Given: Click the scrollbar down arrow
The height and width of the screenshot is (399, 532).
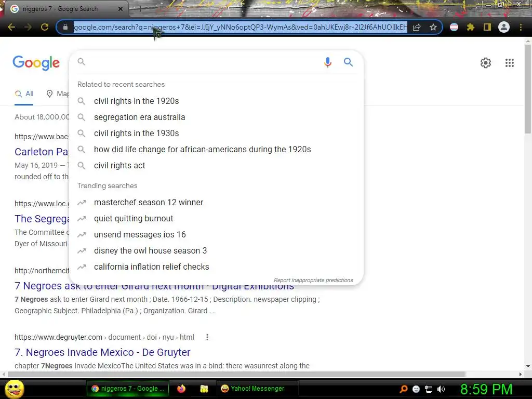Looking at the screenshot, I should click(x=528, y=366).
